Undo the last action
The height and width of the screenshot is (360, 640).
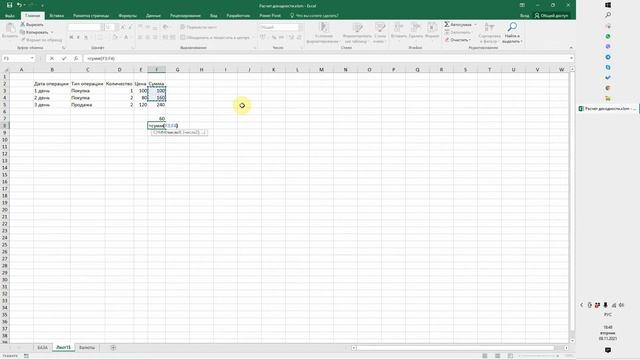[19, 5]
